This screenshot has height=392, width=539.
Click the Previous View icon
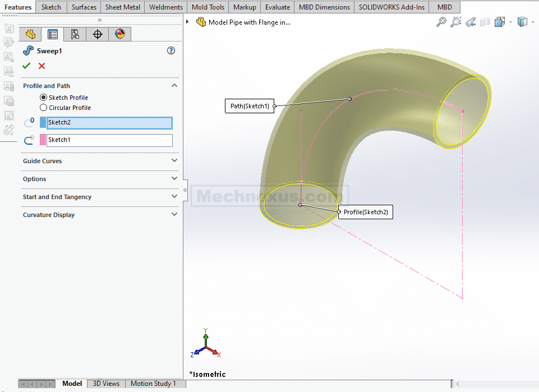click(471, 22)
